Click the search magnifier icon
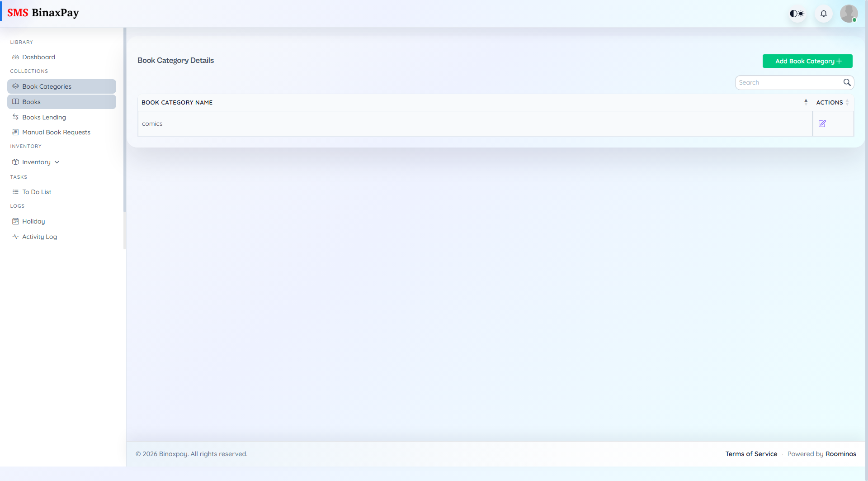 click(848, 82)
